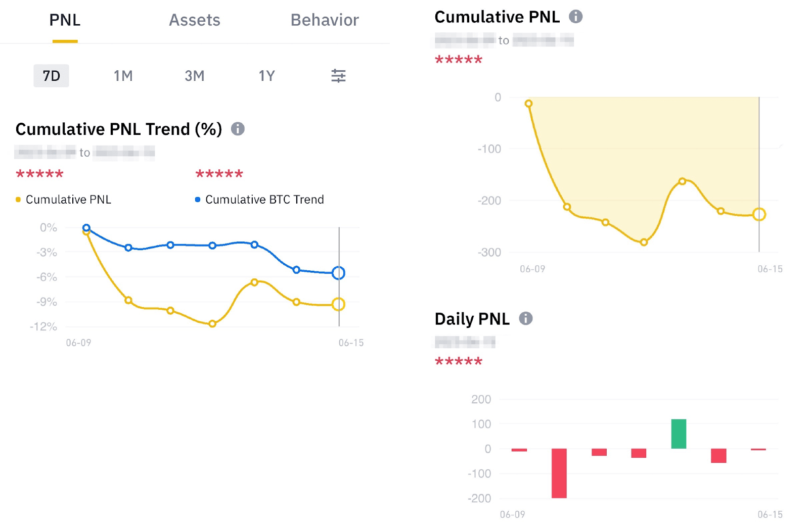Click the largest red Daily PNL bar

(559, 473)
